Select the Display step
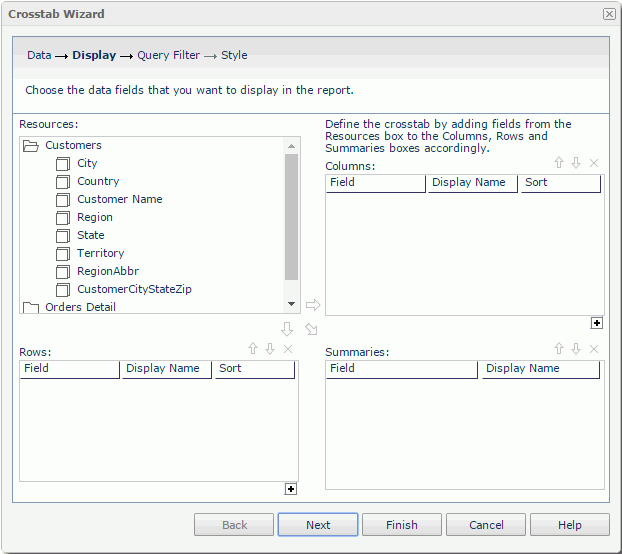The height and width of the screenshot is (554, 622). [x=94, y=55]
